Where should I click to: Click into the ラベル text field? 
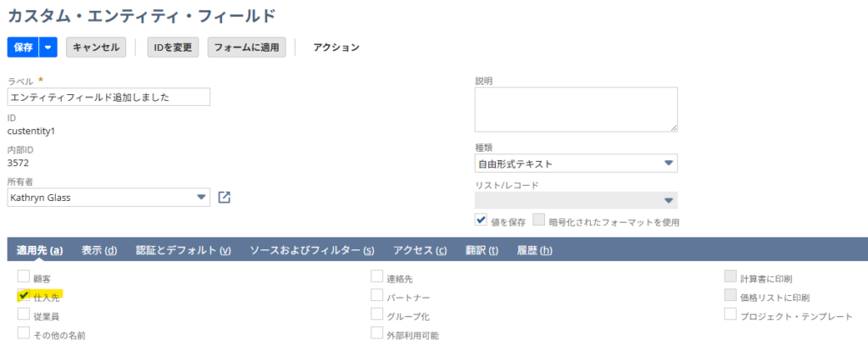pos(108,97)
